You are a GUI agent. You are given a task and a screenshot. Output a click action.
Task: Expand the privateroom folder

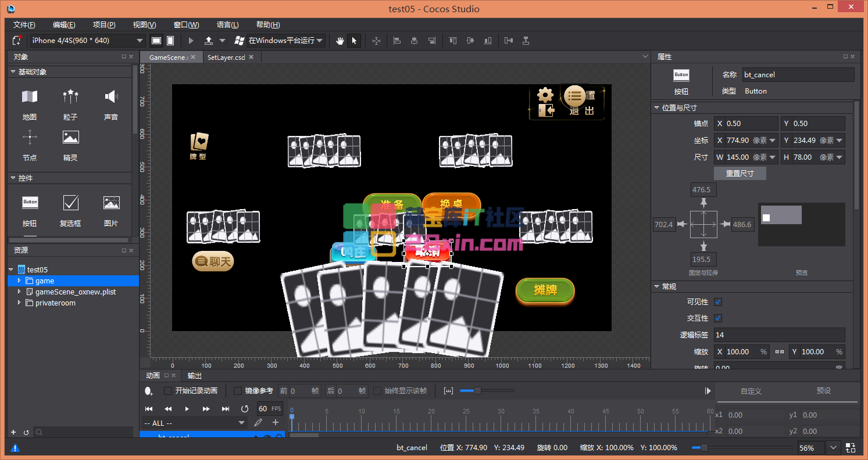coord(19,303)
